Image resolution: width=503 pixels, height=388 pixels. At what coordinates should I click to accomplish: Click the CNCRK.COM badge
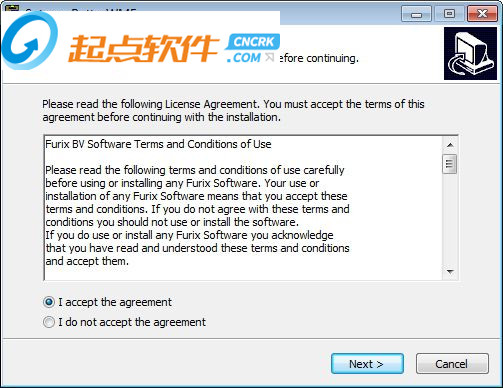252,49
